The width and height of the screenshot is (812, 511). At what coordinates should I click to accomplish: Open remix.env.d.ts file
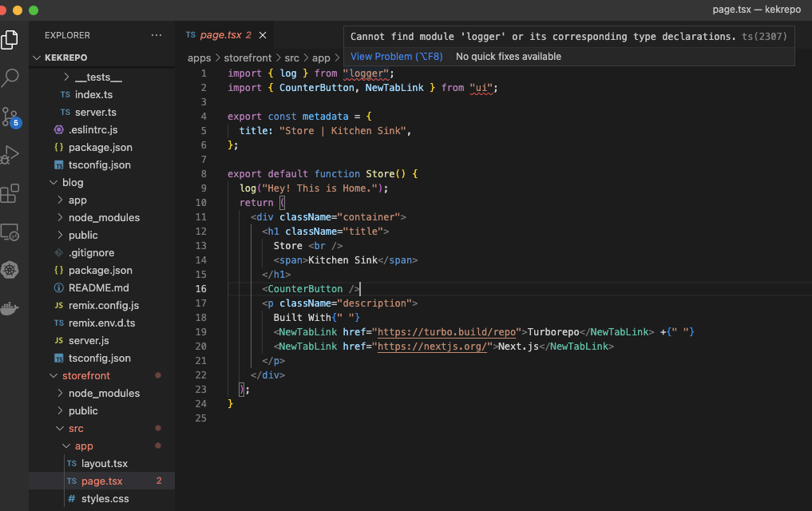[101, 323]
